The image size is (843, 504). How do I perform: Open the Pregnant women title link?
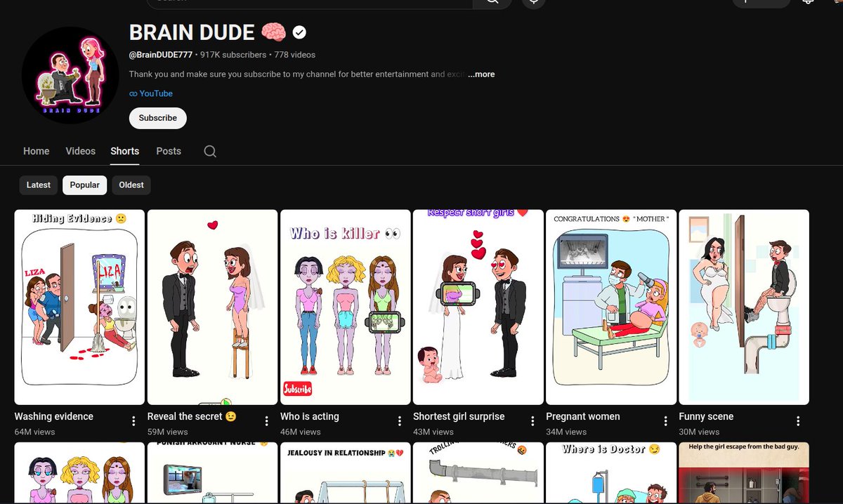click(583, 416)
